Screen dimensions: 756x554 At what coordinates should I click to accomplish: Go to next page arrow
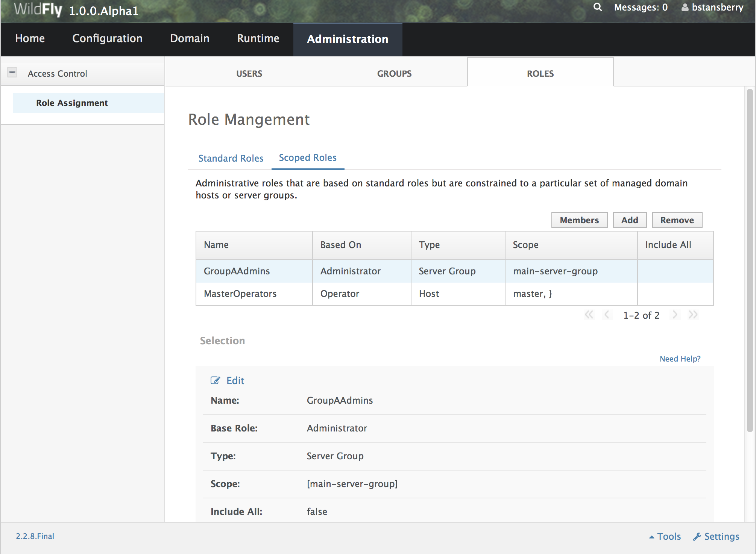pos(675,315)
